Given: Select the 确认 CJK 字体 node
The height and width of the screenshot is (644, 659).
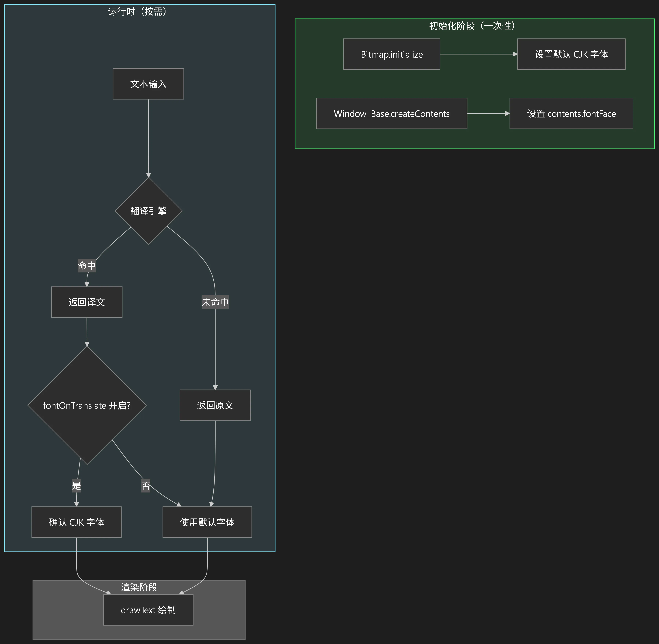Looking at the screenshot, I should click(x=77, y=522).
